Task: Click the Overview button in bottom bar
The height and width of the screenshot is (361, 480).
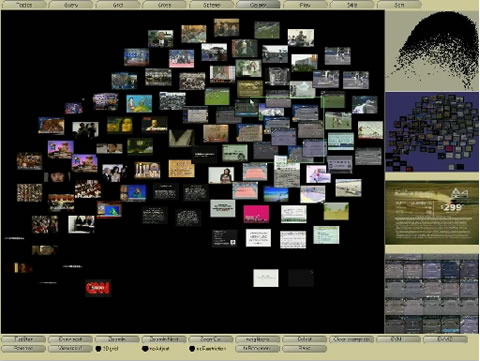Action: pos(70,339)
